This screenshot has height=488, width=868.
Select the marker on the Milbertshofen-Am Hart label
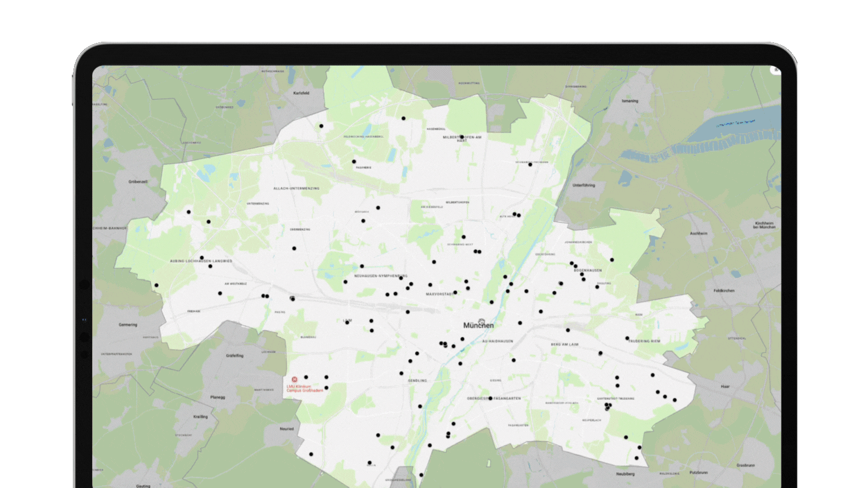click(x=462, y=137)
